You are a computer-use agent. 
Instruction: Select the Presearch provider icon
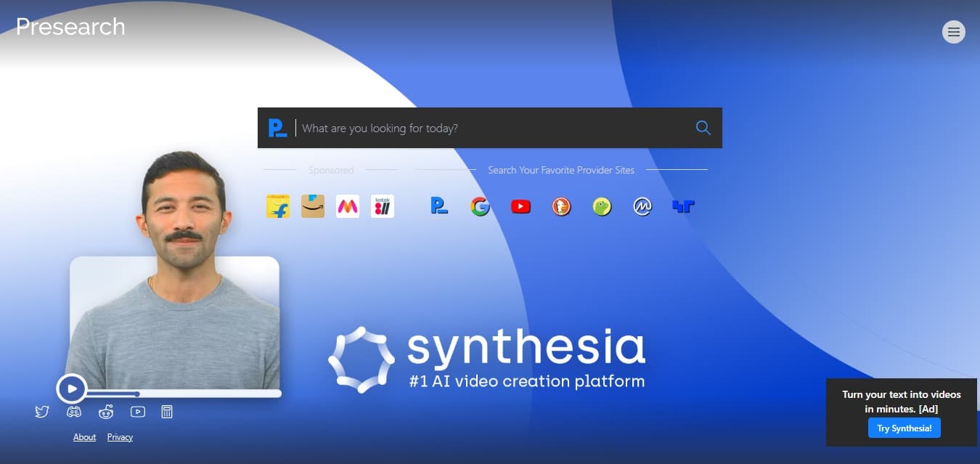[x=439, y=206]
